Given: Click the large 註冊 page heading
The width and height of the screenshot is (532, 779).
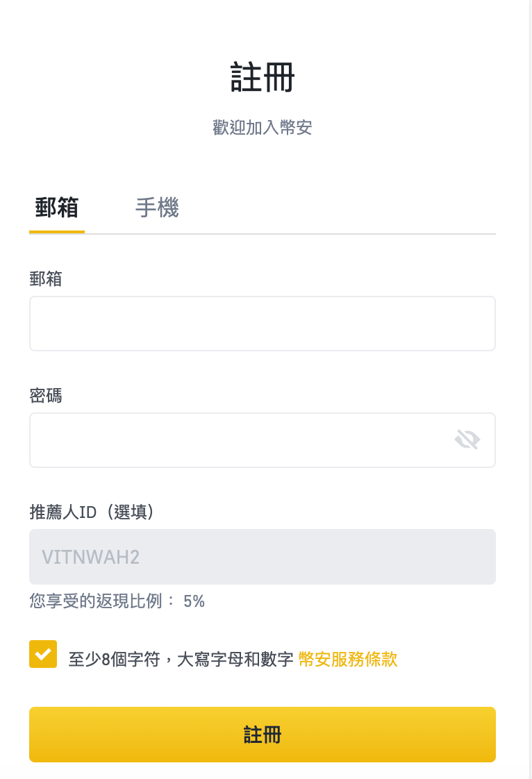Looking at the screenshot, I should point(263,77).
